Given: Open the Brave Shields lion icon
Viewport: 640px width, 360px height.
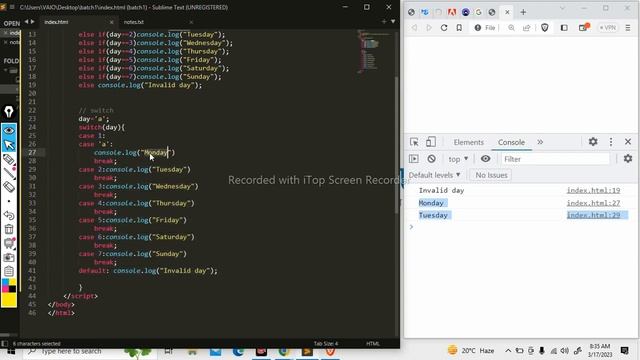Looking at the screenshot, I should (544, 28).
